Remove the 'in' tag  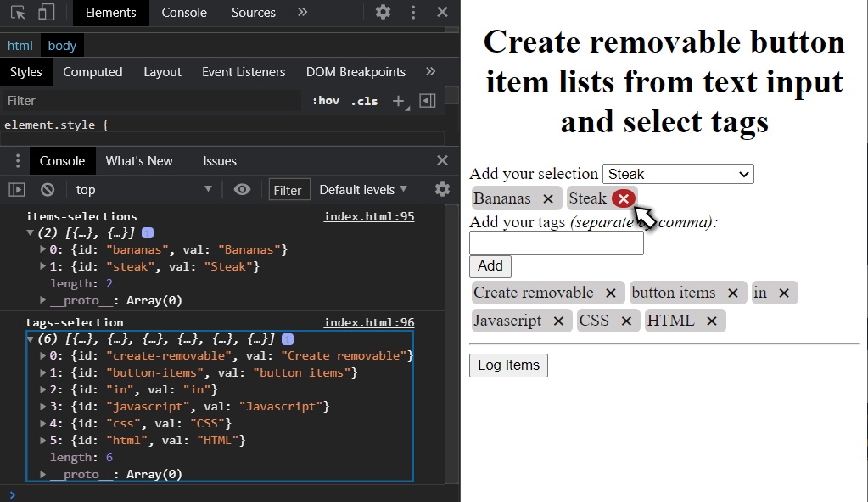click(784, 293)
